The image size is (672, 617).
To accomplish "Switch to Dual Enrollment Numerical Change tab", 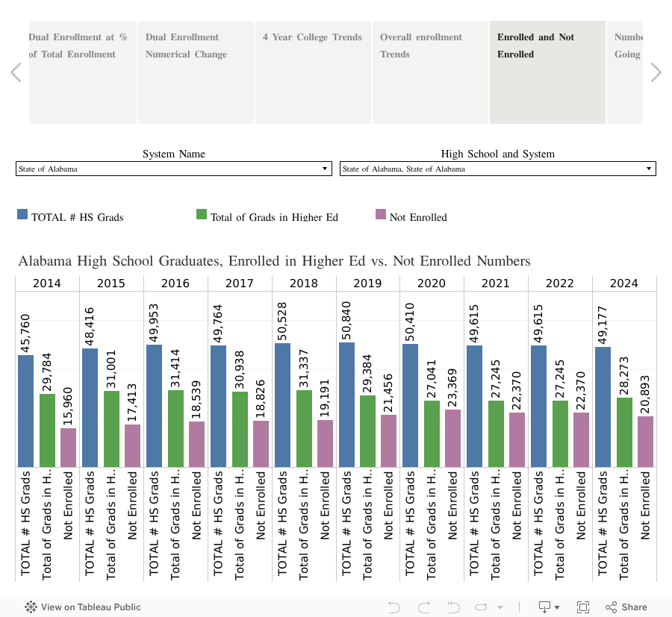I will (196, 72).
